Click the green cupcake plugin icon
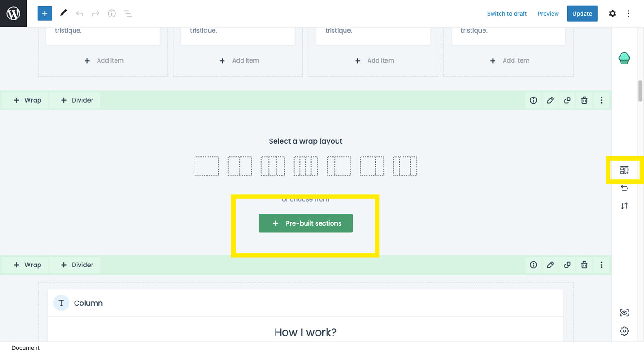644x353 pixels. click(624, 58)
